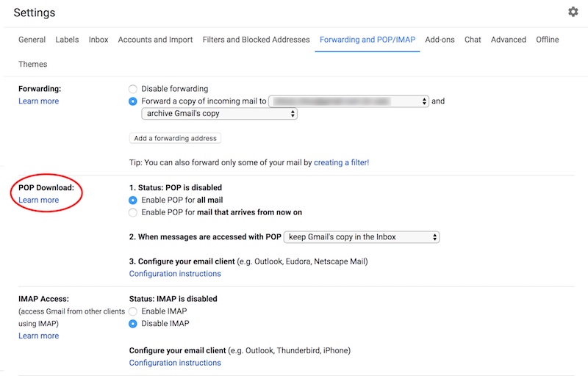Click Learn more under IMAP Access
This screenshot has height=376, width=588.
point(39,336)
